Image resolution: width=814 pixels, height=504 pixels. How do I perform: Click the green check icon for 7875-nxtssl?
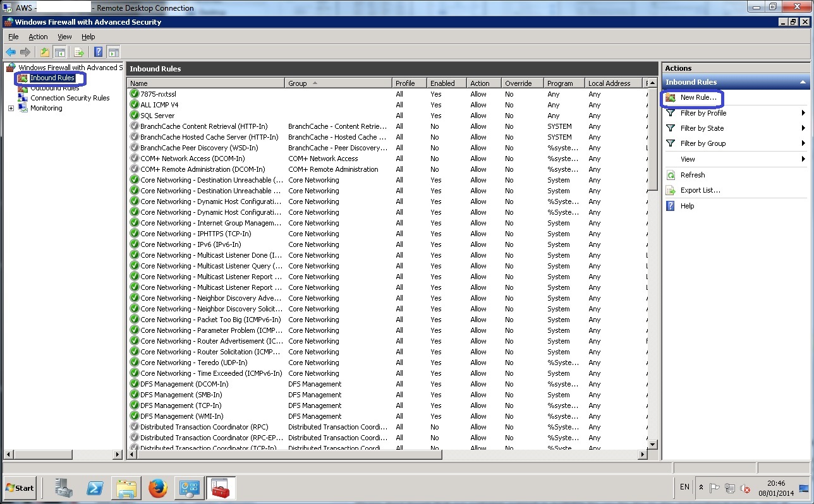click(134, 94)
